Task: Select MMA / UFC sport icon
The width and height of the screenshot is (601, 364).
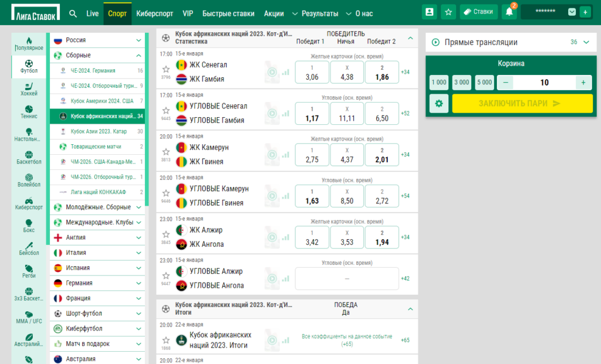Action: click(29, 317)
